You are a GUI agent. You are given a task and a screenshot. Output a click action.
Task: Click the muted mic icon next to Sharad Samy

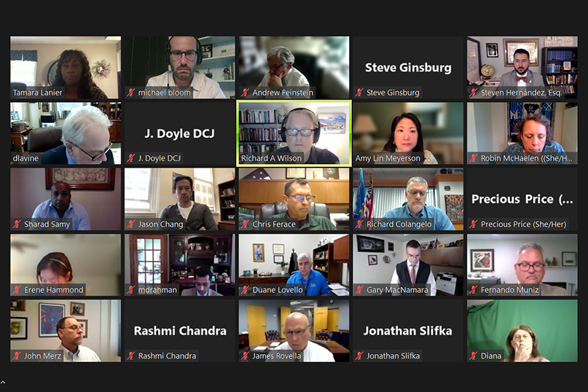(x=17, y=224)
